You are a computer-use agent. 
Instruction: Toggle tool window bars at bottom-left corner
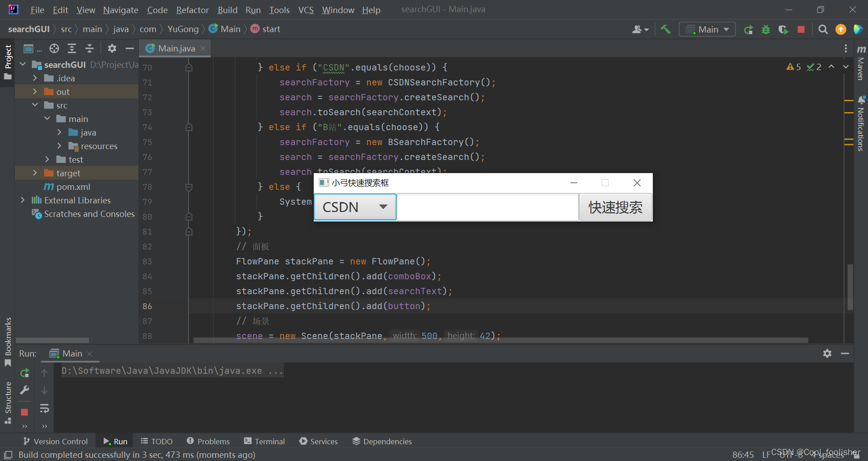(8, 455)
